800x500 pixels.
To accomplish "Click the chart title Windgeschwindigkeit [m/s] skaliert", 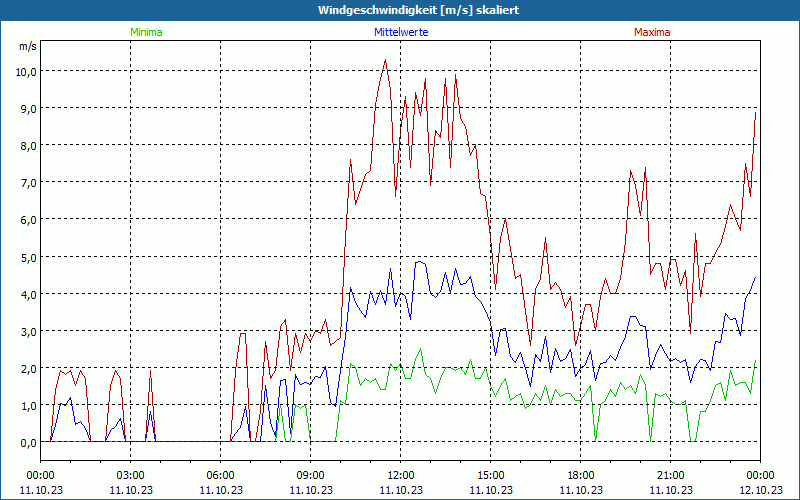I will [418, 10].
